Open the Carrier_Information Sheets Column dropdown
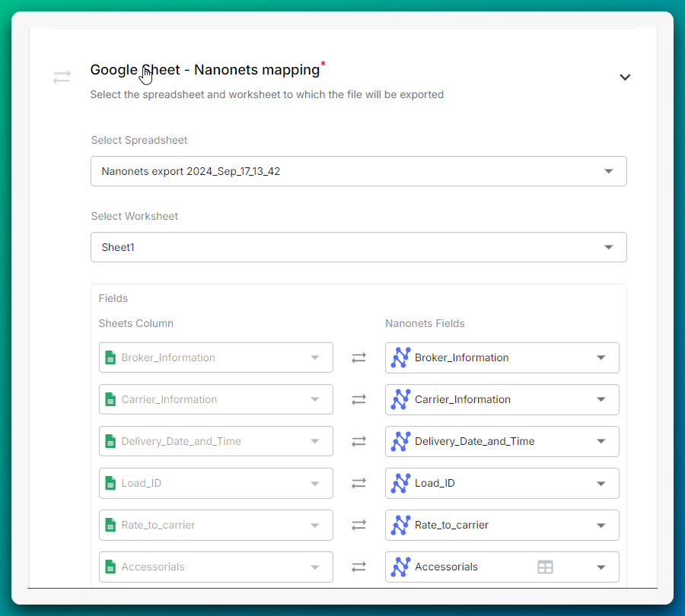685x616 pixels. tap(216, 399)
